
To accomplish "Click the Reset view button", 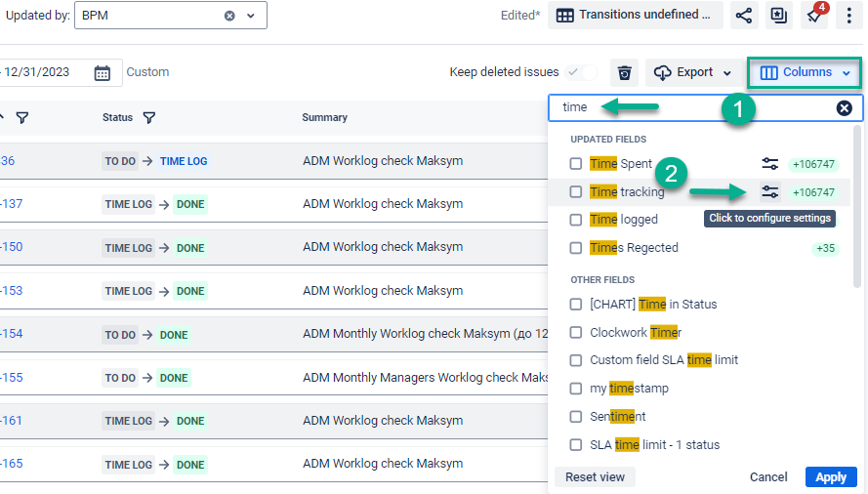I will tap(595, 477).
